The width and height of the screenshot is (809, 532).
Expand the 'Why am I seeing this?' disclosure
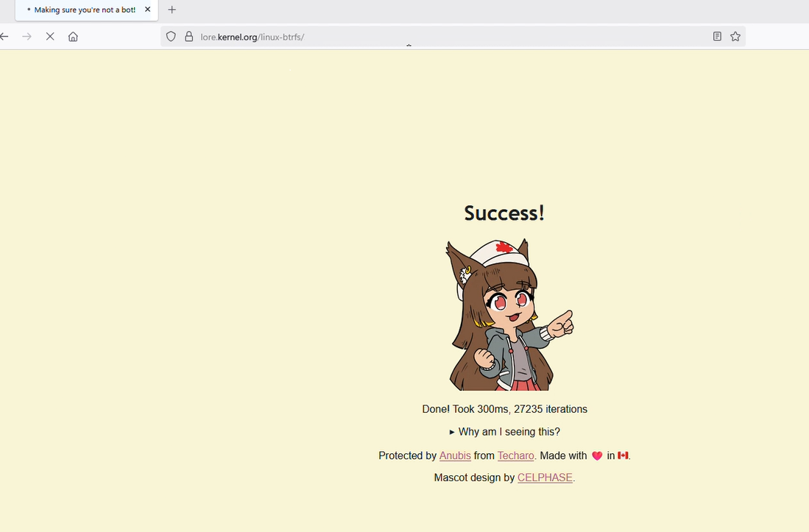[x=504, y=432]
